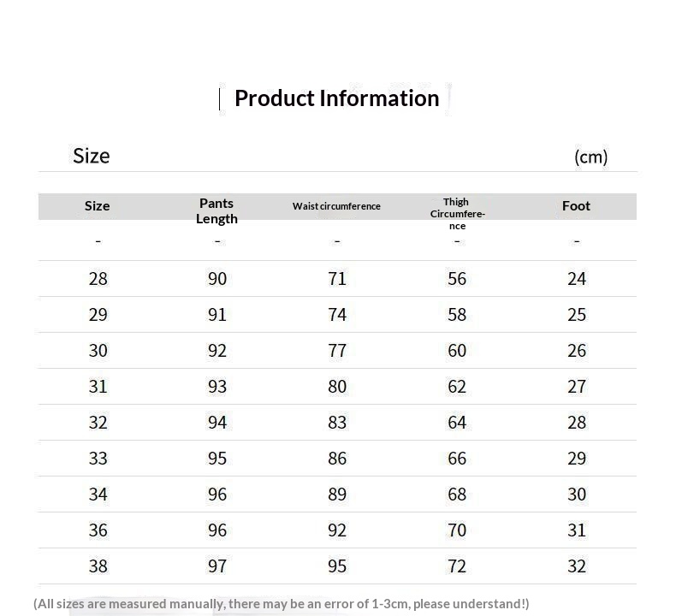
Task: Select size 28 in the Size column
Action: pyautogui.click(x=98, y=279)
